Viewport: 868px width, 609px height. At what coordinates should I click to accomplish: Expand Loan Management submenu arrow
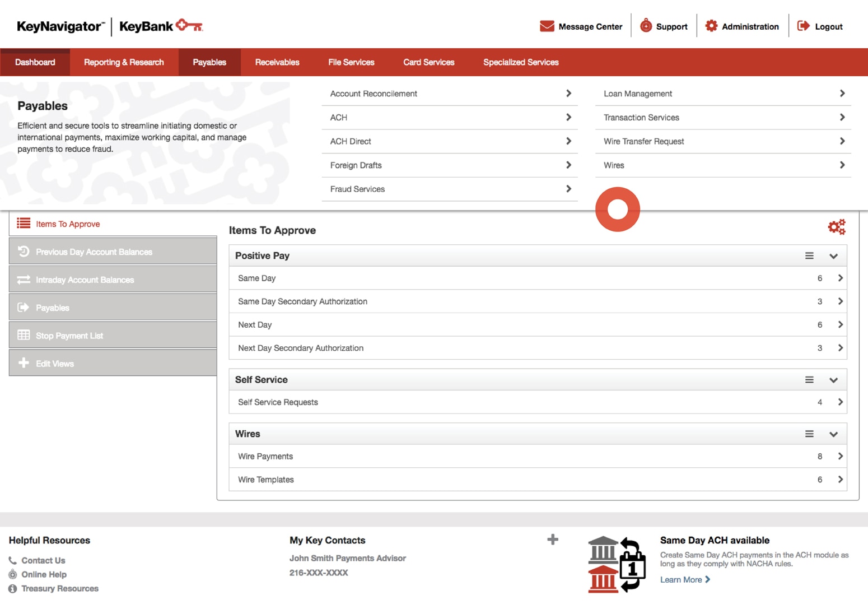pos(842,94)
